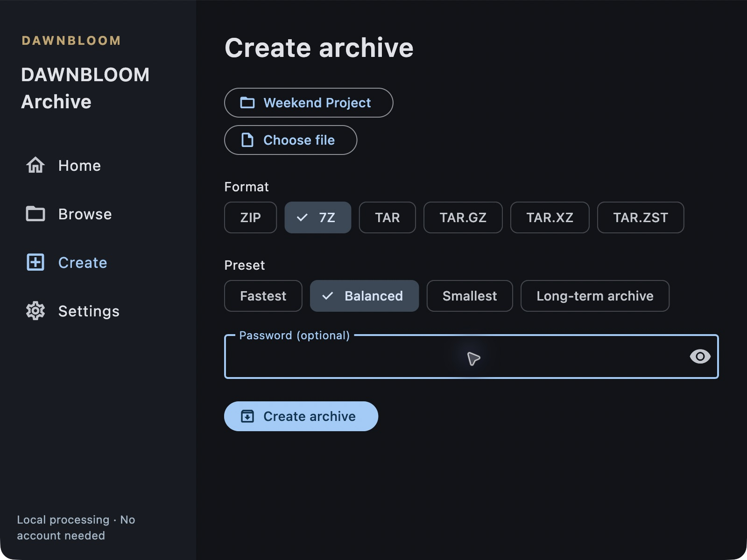Screen dimensions: 747x560
Task: Choose the Smallest preset
Action: point(470,296)
